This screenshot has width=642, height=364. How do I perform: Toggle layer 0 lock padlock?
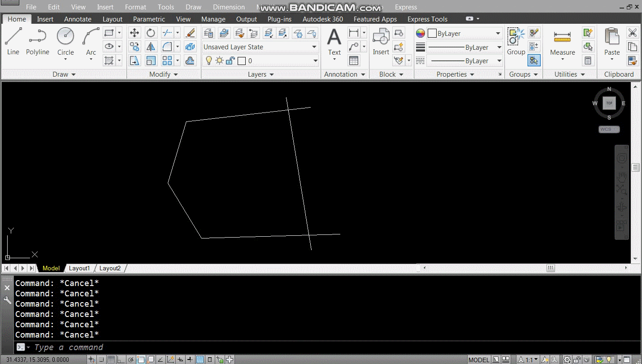[x=230, y=61]
